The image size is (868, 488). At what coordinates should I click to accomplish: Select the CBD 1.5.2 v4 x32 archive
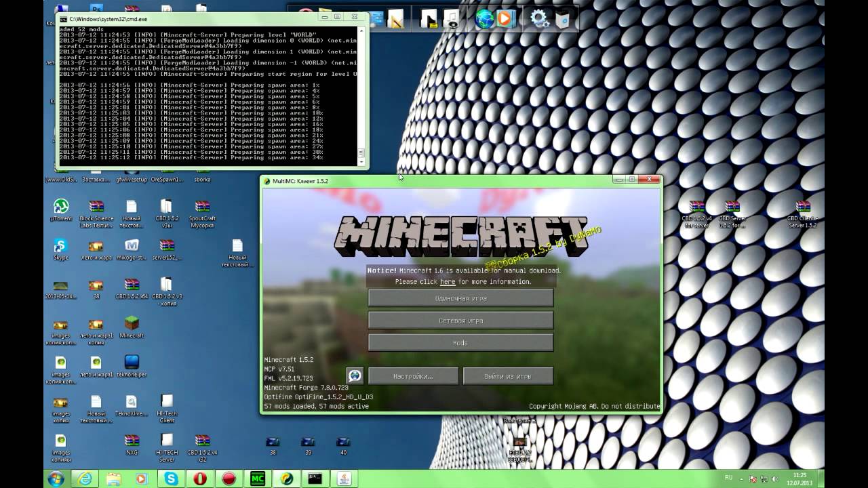click(202, 447)
